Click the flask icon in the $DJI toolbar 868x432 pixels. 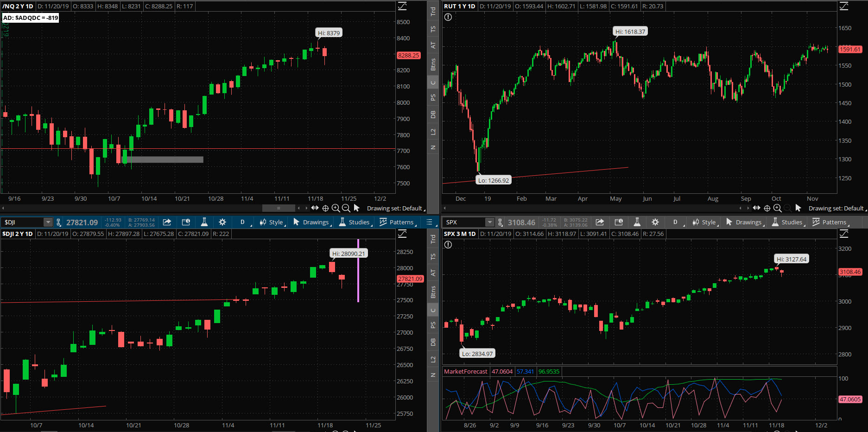click(x=204, y=222)
